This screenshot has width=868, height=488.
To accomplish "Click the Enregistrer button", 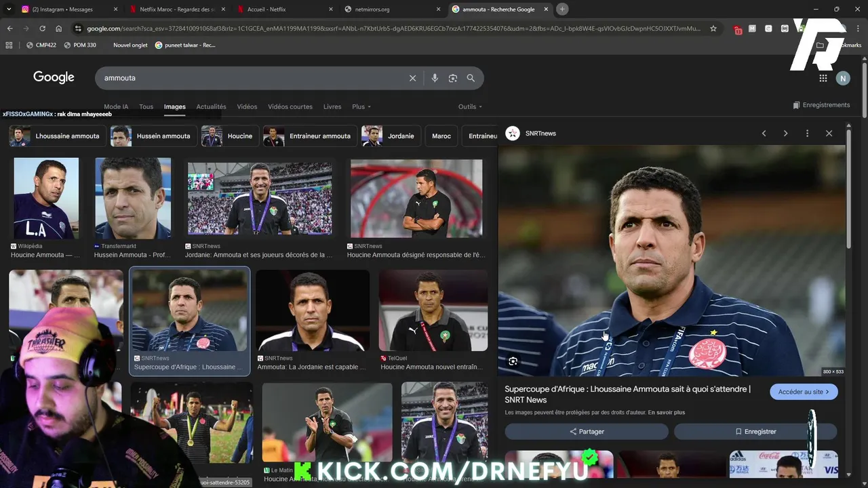I will tap(755, 432).
